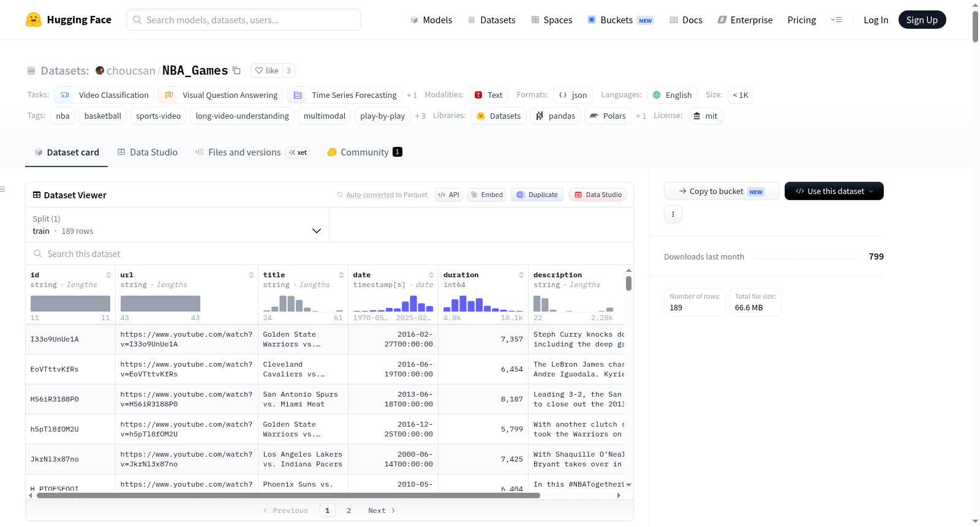Screen dimensions: 980x527
Task: Select the Visual Question Answering task tag
Action: tap(221, 95)
